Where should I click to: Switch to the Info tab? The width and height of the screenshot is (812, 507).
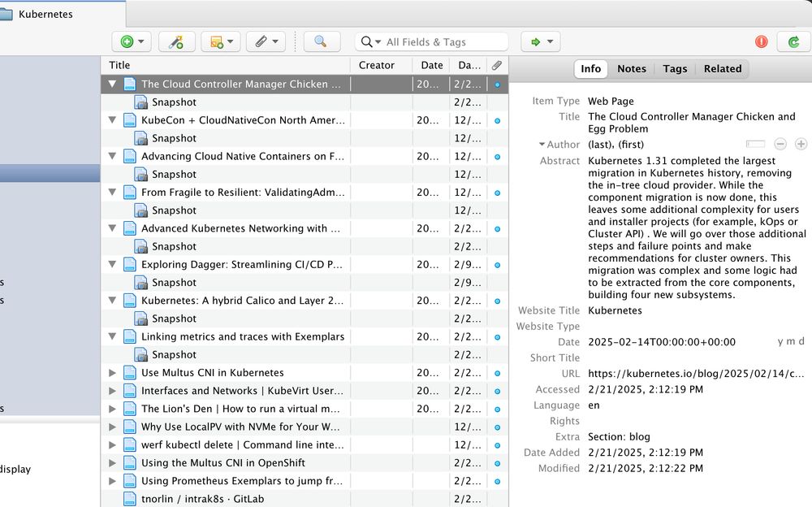coord(590,69)
